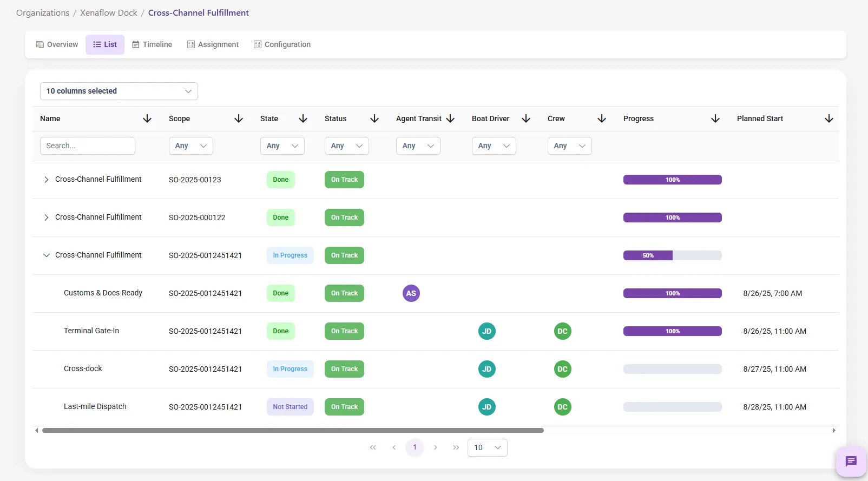Sort by Name column arrow
Image resolution: width=868 pixels, height=481 pixels.
[147, 118]
